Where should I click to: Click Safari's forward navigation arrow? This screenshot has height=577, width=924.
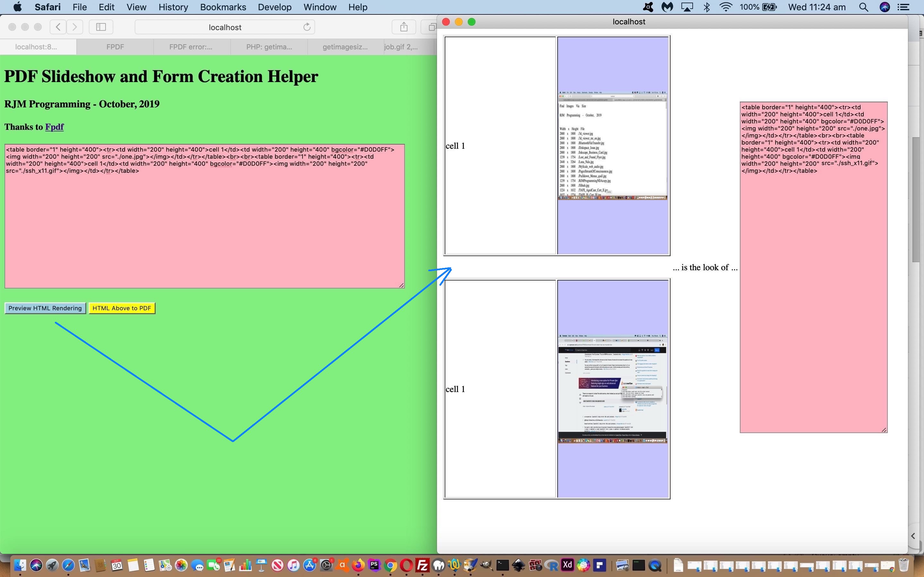pyautogui.click(x=75, y=27)
